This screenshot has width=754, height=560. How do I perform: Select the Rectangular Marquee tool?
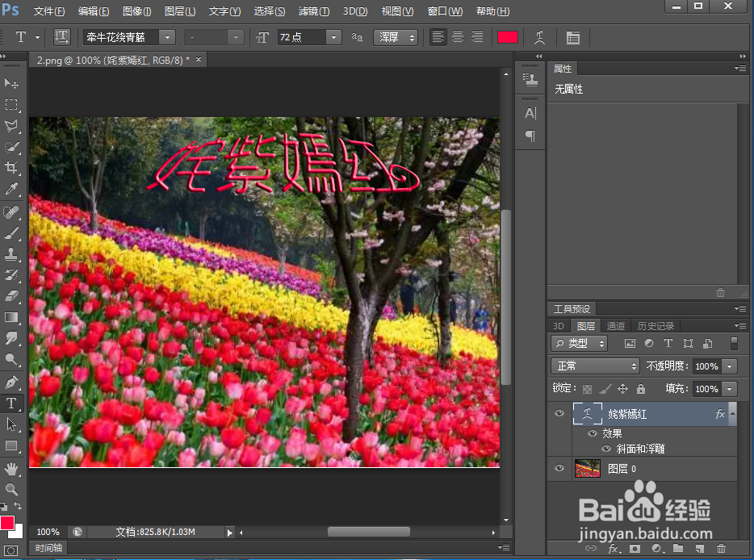pos(11,105)
